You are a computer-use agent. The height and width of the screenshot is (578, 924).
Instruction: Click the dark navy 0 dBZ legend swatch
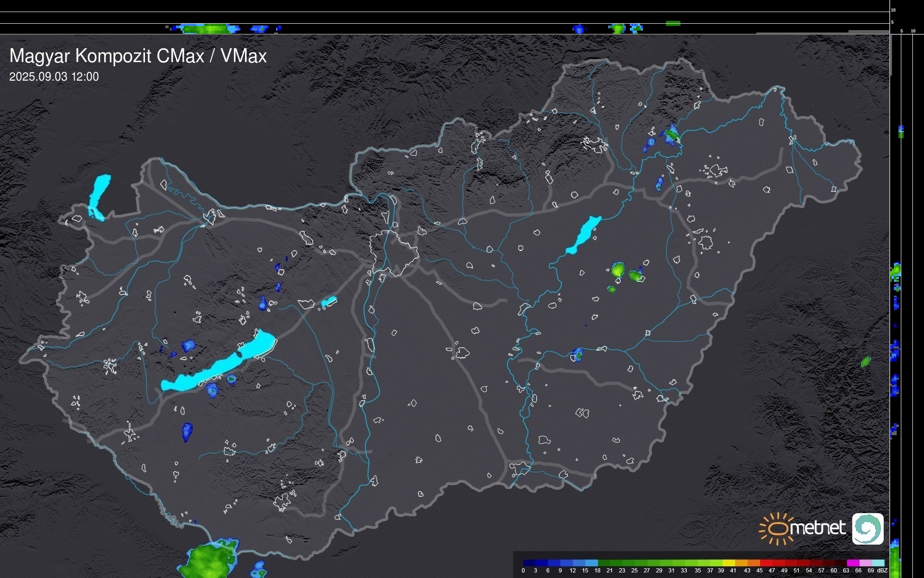click(529, 563)
